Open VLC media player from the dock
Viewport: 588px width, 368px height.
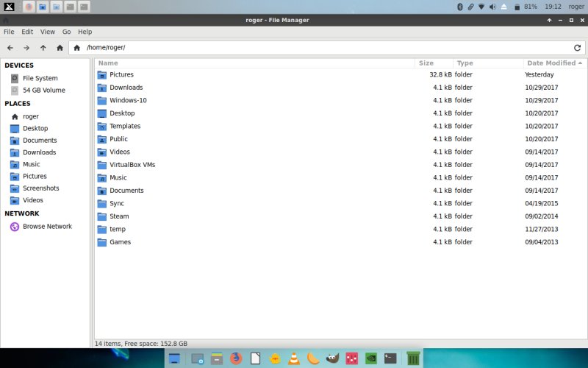(x=294, y=358)
